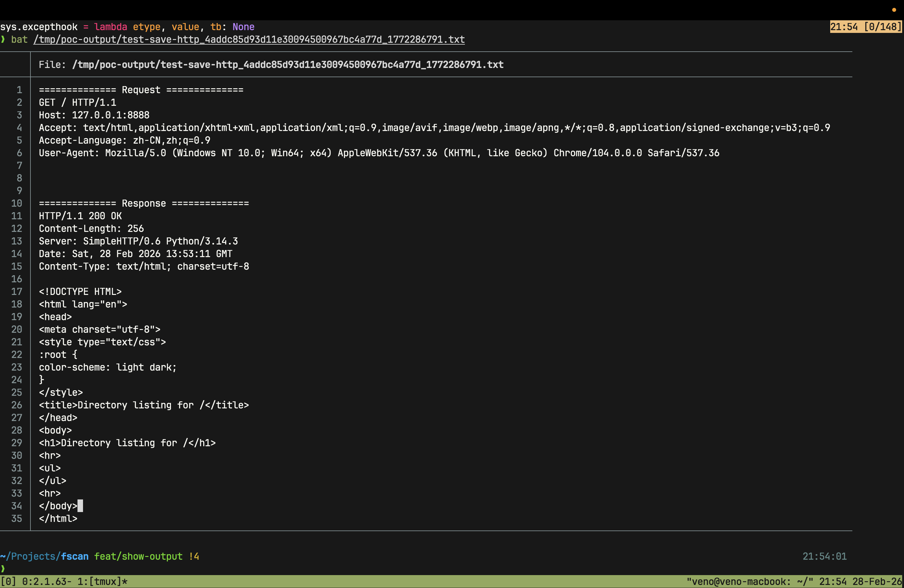
Task: Click the '<!DOCTYPE HTML>' line
Action: pos(80,292)
